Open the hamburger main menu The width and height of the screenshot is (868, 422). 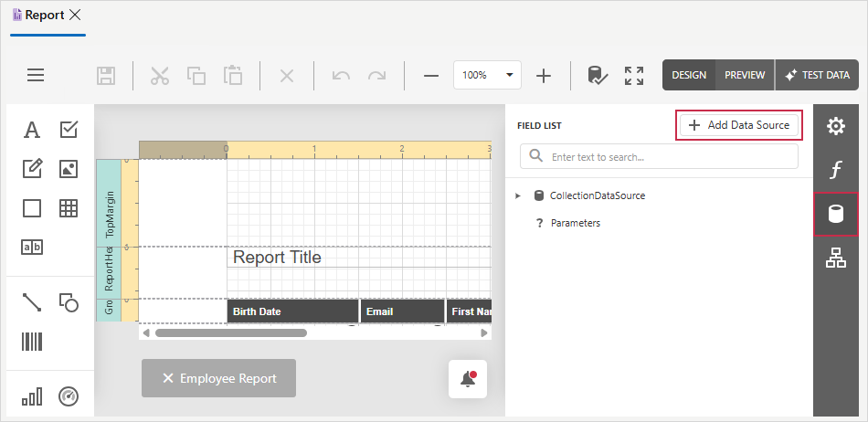(36, 75)
